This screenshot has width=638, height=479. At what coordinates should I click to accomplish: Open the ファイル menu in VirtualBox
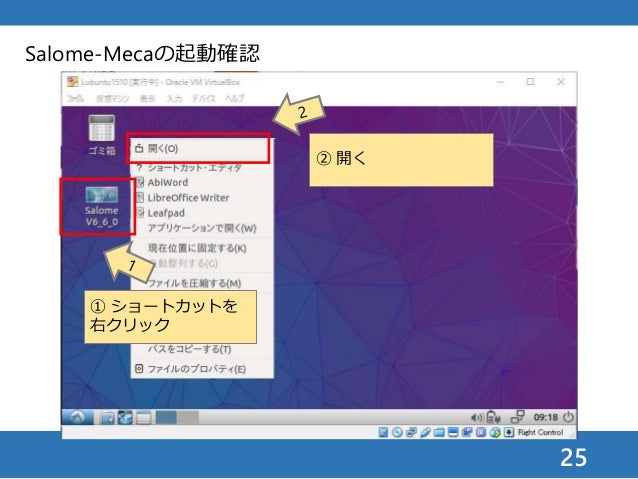(x=75, y=98)
